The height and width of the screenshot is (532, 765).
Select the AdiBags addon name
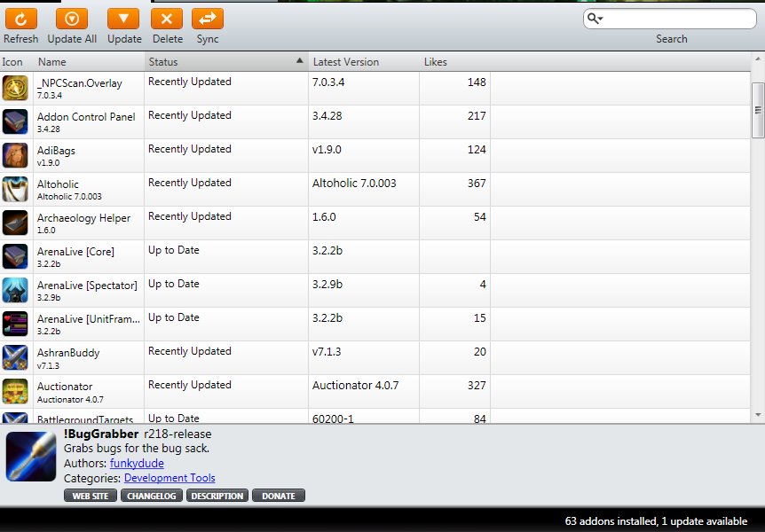(56, 151)
